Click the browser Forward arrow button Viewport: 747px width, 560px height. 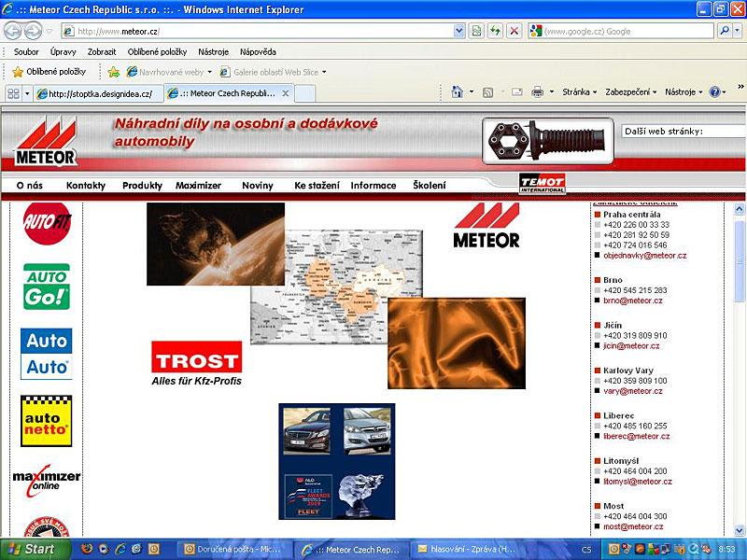[x=33, y=32]
